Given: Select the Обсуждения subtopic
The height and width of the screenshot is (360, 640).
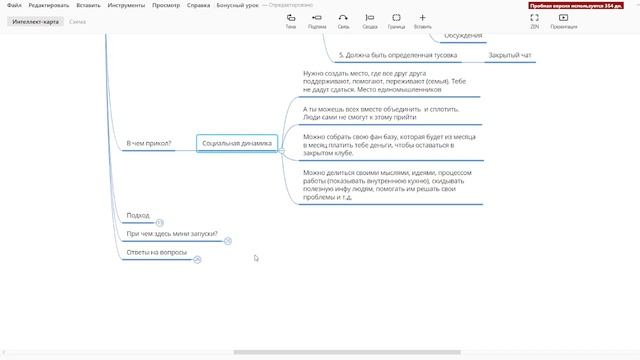Looking at the screenshot, I should tap(463, 36).
